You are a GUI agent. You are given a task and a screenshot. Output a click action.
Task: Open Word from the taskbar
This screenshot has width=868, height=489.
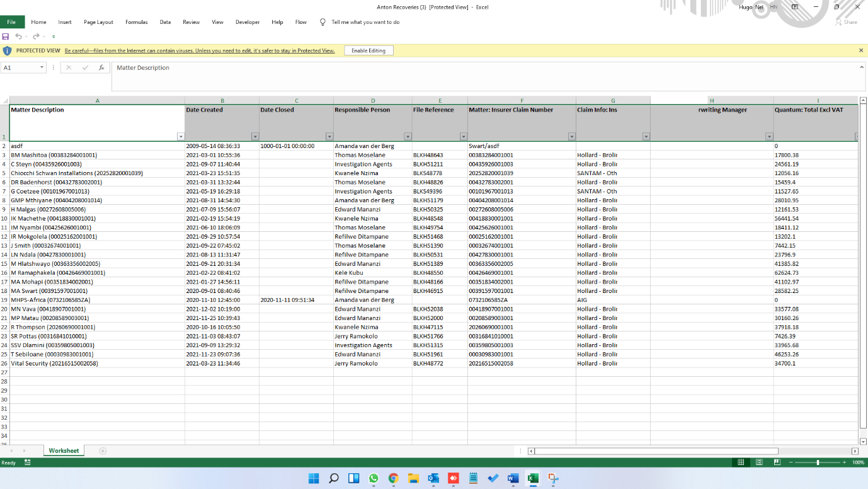(513, 478)
